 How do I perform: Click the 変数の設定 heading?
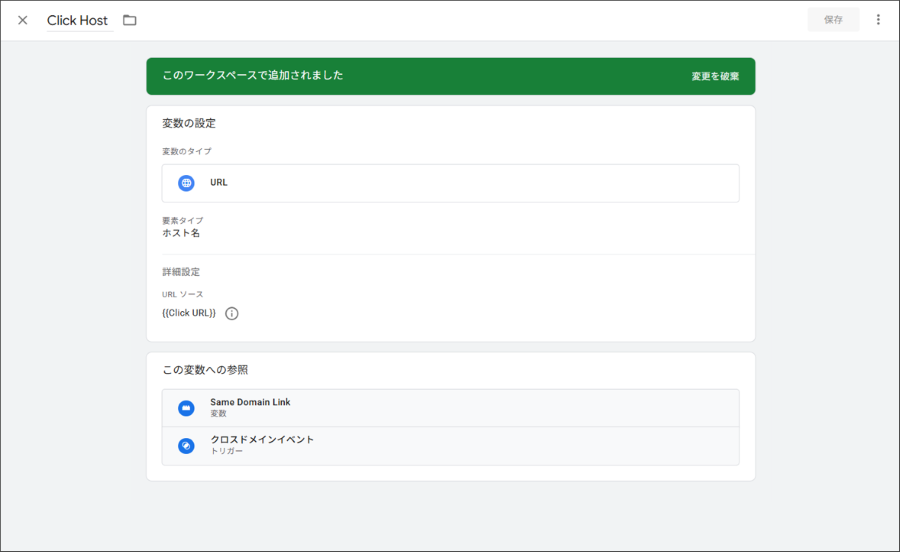189,123
